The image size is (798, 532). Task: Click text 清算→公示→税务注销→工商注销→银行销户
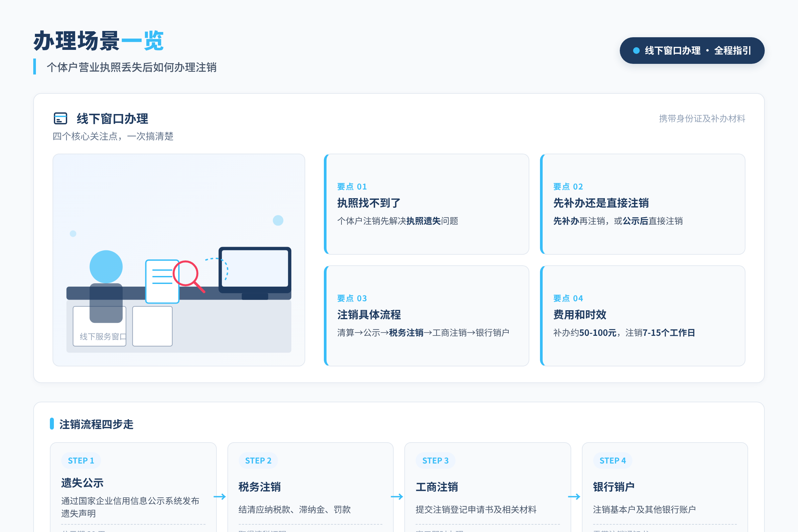coord(423,332)
